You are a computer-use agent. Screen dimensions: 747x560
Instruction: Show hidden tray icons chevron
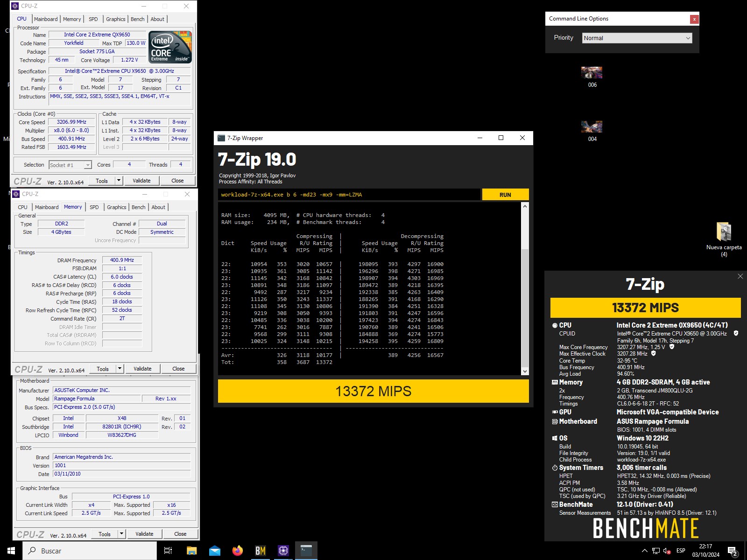(645, 551)
